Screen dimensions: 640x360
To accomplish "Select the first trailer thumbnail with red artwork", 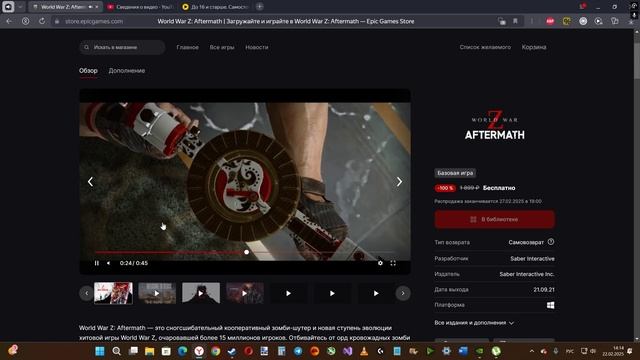I will (113, 293).
